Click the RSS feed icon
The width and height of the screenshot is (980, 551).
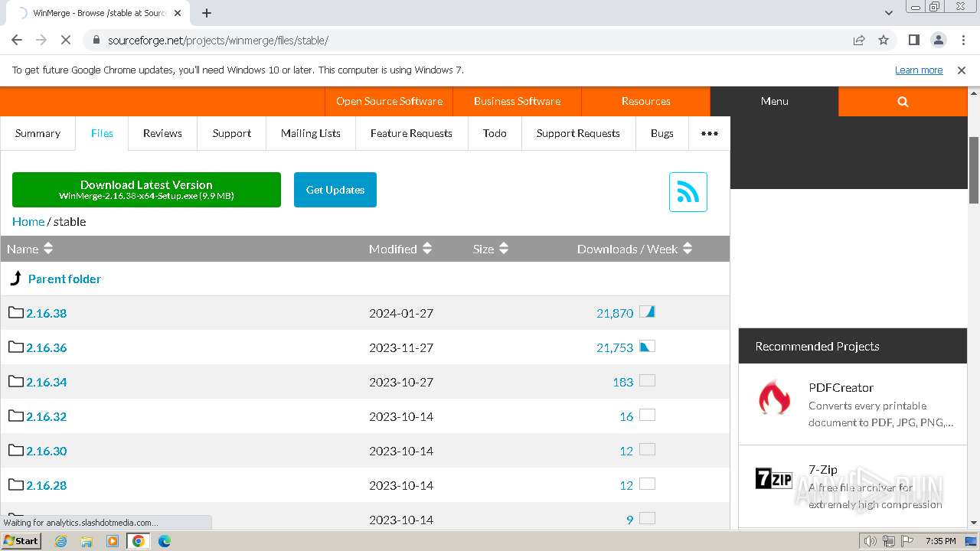coord(688,191)
